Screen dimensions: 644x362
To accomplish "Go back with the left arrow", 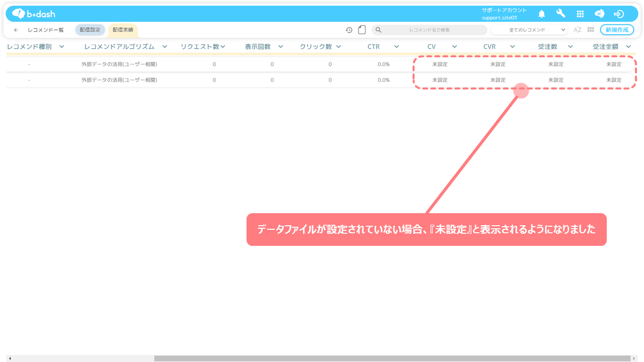I will coord(16,30).
